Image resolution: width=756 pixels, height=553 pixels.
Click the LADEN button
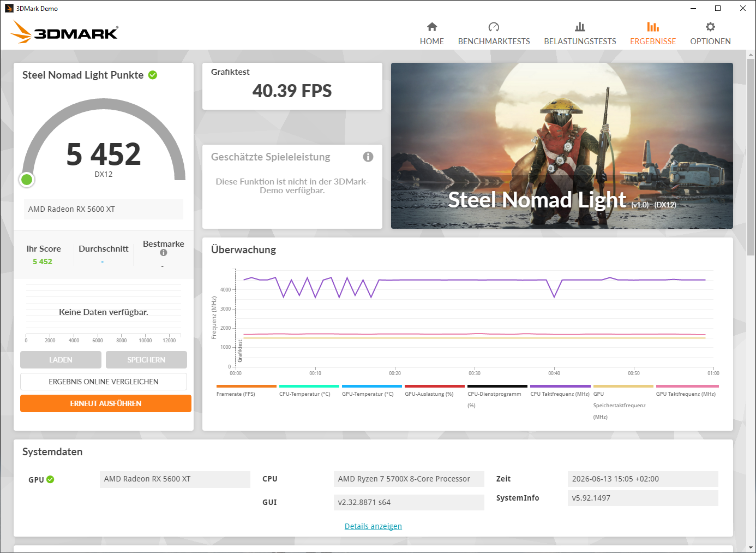[61, 360]
